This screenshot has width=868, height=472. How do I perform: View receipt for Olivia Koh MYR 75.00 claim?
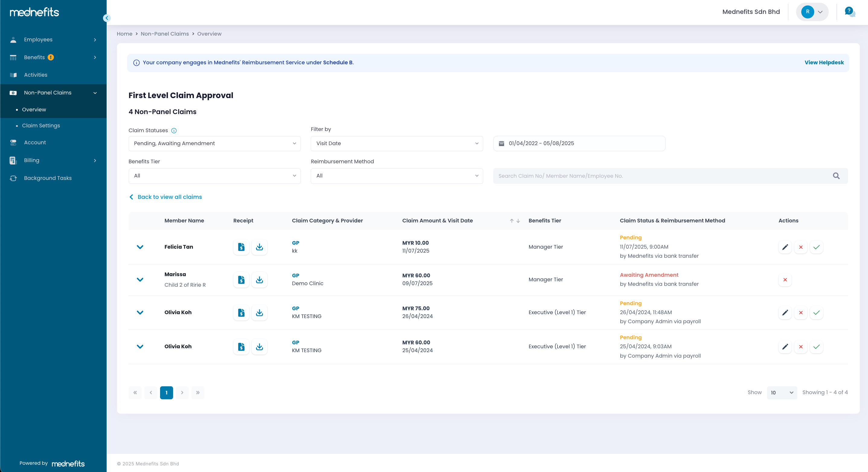coord(241,312)
